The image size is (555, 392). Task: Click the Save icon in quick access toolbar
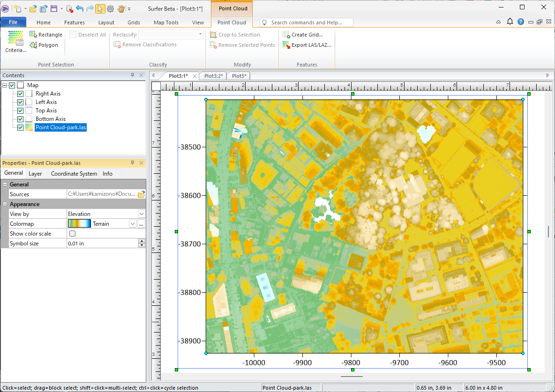click(54, 8)
